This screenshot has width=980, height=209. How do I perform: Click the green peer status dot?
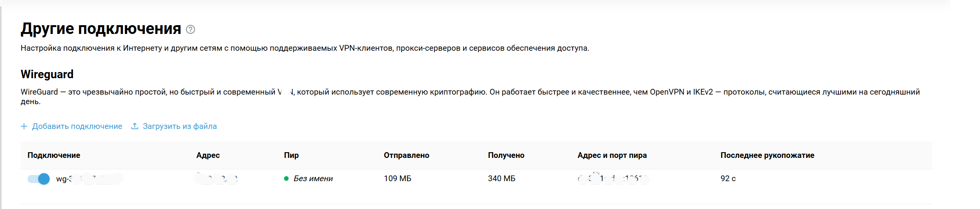pyautogui.click(x=286, y=178)
